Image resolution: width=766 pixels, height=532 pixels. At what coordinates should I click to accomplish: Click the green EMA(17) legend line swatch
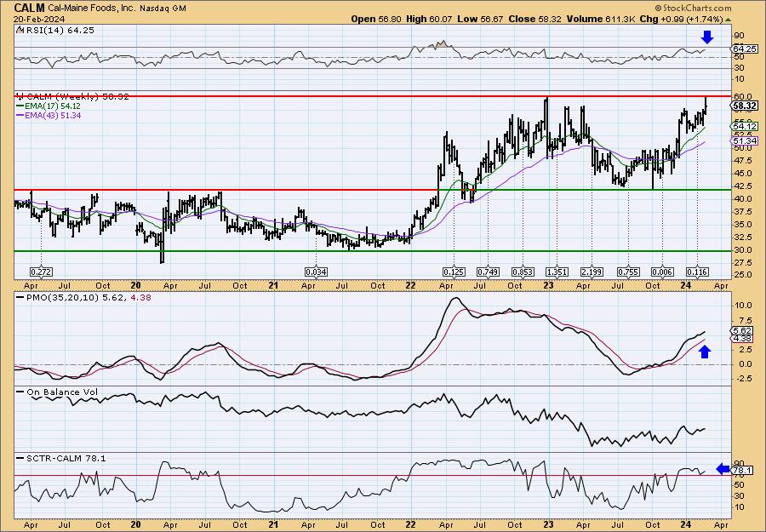pyautogui.click(x=20, y=106)
